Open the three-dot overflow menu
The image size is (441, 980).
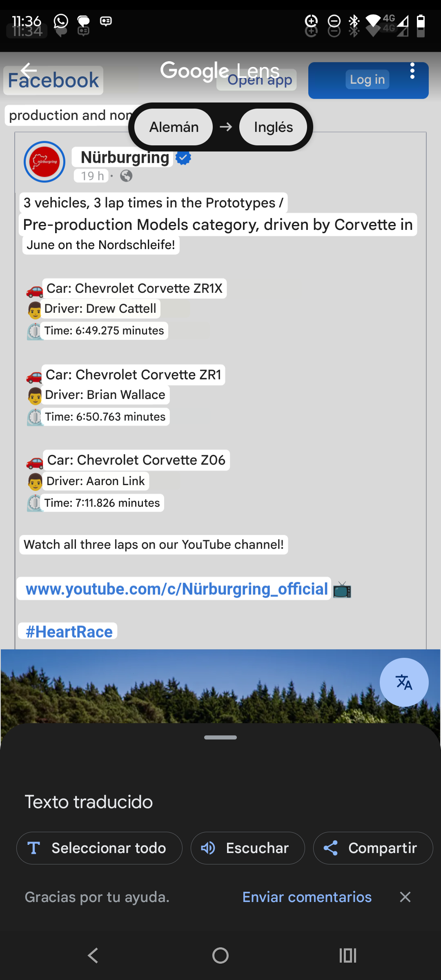412,71
